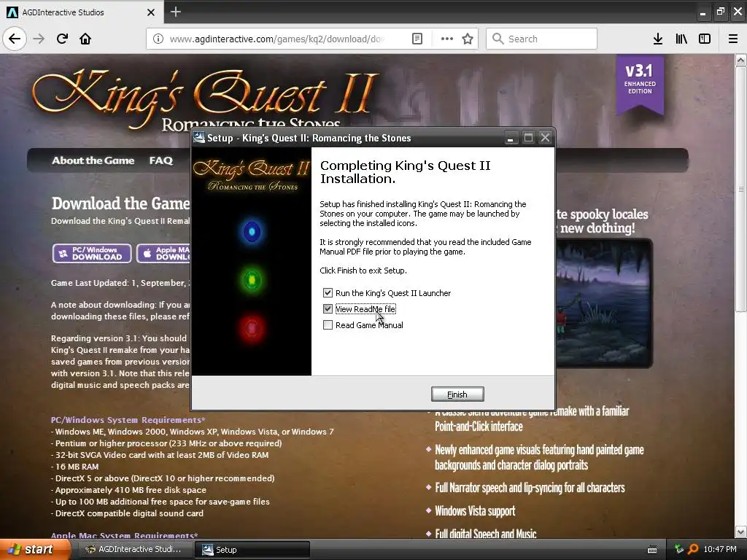Close the AGDInteractive Studios tab
This screenshot has height=560, width=747.
[x=151, y=12]
